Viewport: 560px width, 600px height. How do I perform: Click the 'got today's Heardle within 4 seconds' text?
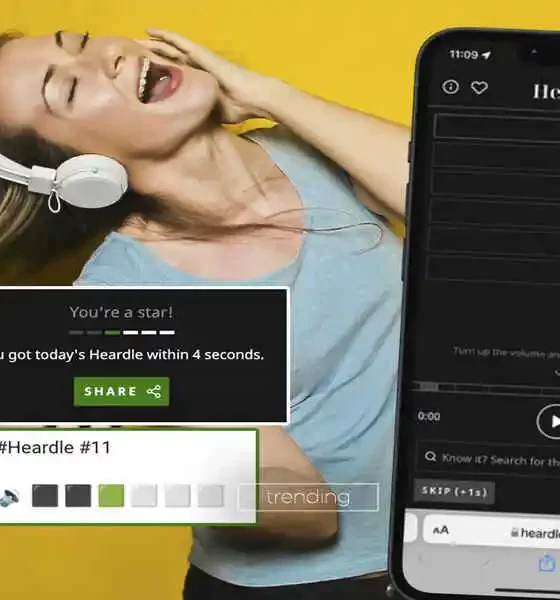[136, 355]
